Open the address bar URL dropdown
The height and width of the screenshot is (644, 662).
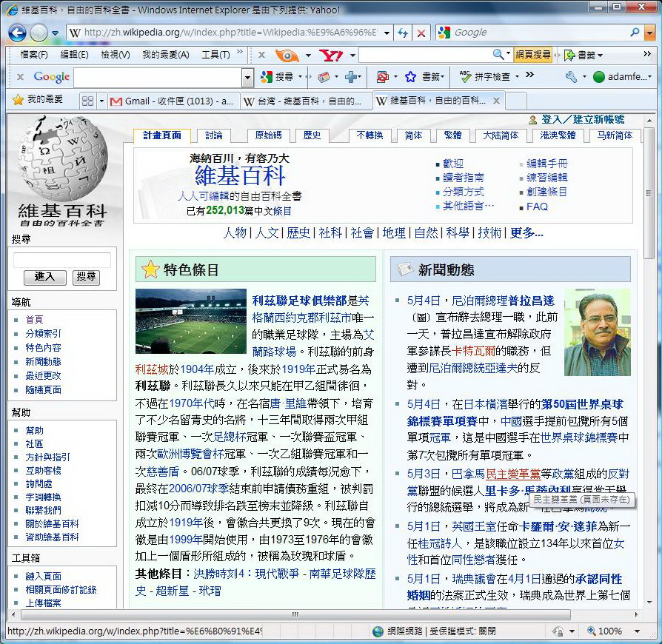point(387,33)
